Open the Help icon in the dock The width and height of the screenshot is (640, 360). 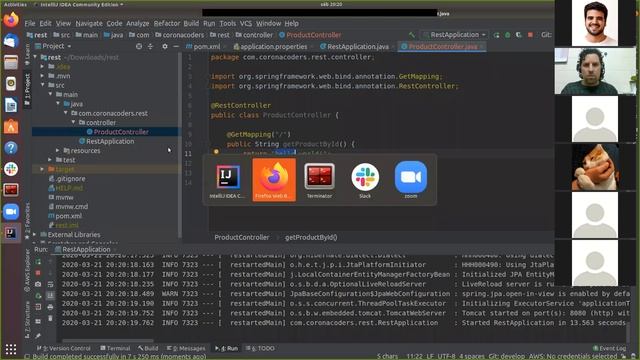(x=11, y=148)
